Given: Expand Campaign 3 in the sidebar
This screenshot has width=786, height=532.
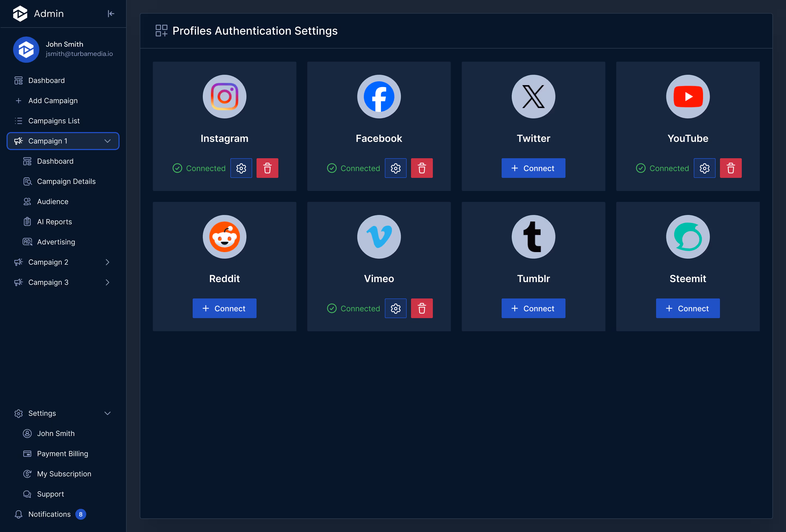Looking at the screenshot, I should point(107,282).
